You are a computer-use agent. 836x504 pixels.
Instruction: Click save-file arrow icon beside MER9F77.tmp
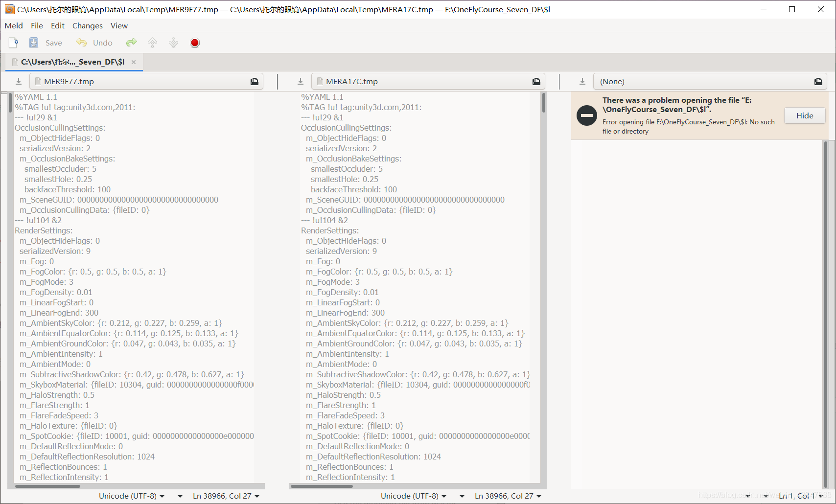coord(19,82)
